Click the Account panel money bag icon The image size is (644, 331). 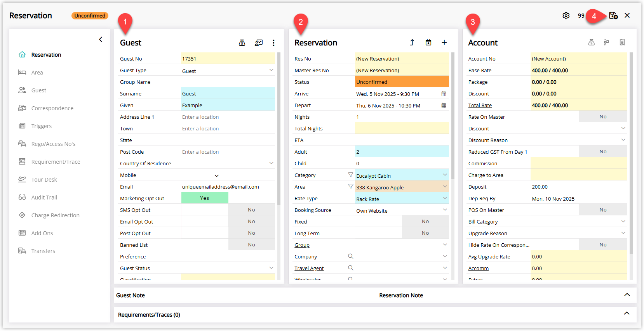coord(592,42)
